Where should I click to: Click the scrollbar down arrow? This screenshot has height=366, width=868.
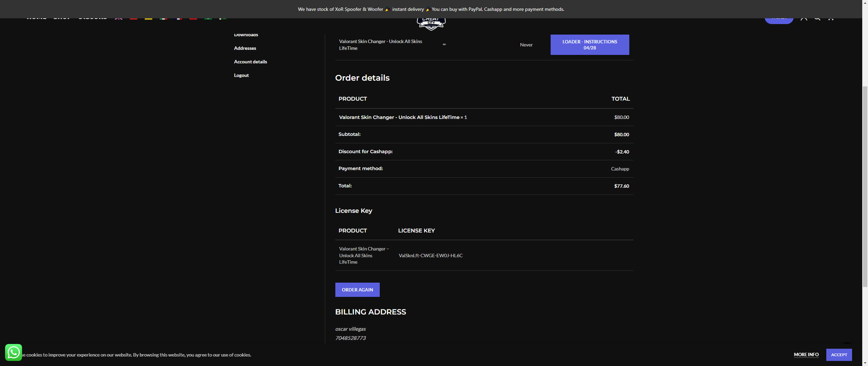point(865,363)
